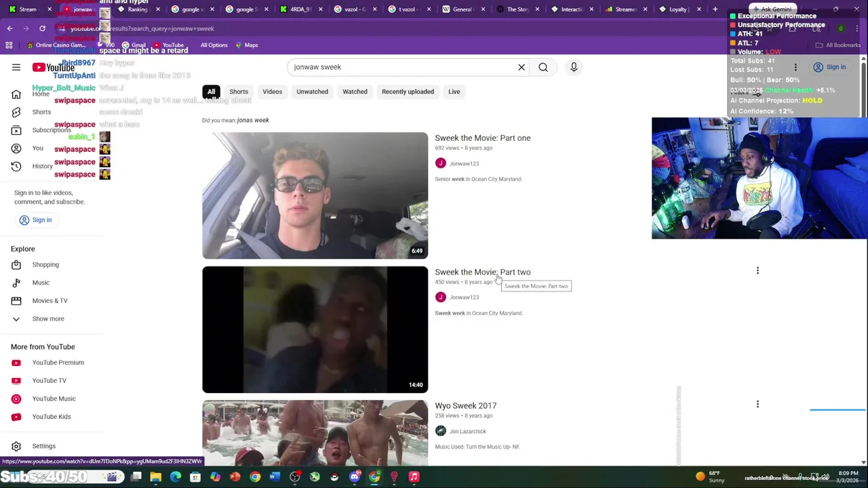Open YouTube Premium
The image size is (868, 488).
pyautogui.click(x=58, y=363)
